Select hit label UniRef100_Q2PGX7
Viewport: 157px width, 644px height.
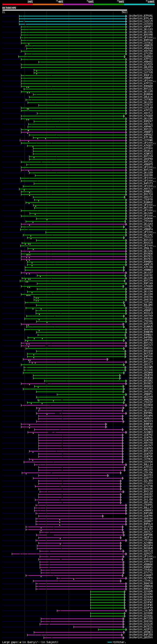(x=141, y=554)
